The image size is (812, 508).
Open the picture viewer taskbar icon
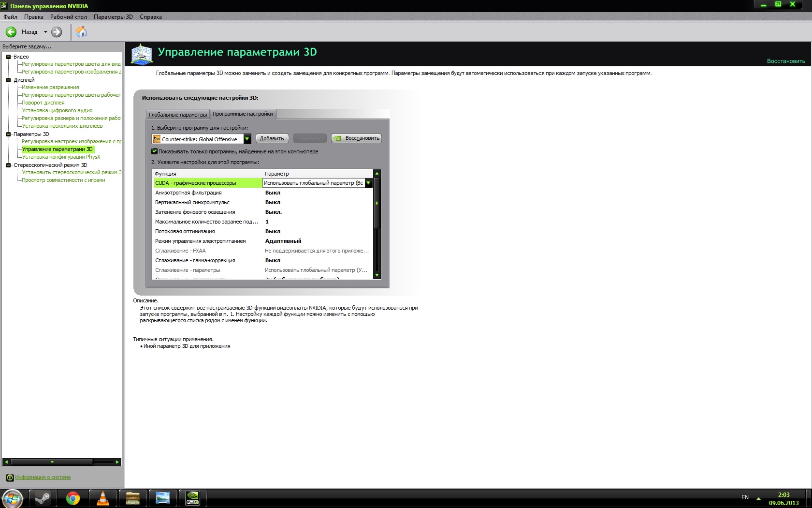point(163,498)
